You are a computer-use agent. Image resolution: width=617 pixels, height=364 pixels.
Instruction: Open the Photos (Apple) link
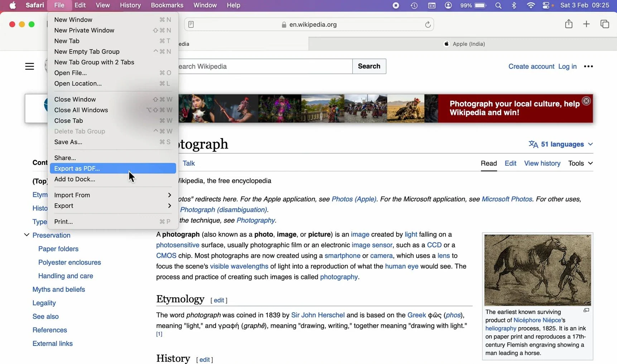point(354,199)
